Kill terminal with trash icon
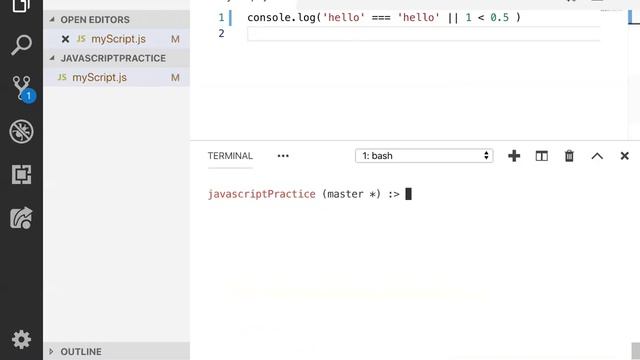Screen dimensions: 640x360 pos(569,156)
